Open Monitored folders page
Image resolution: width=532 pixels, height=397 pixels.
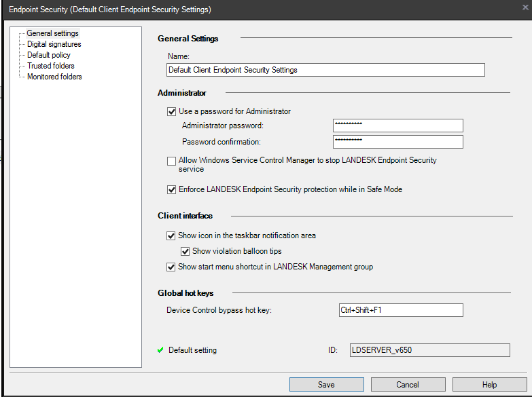tap(54, 77)
